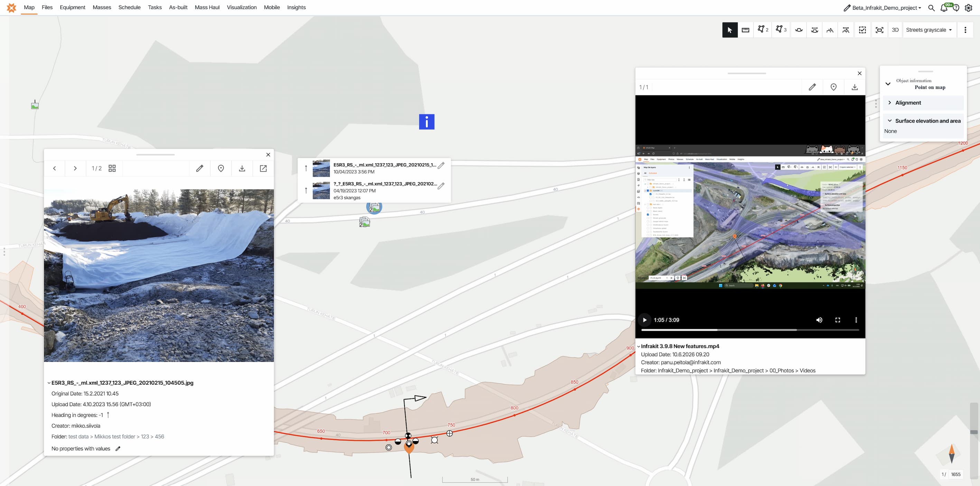Viewport: 980px width, 486px height.
Task: Click the fit-to-extent frame icon
Action: 879,30
